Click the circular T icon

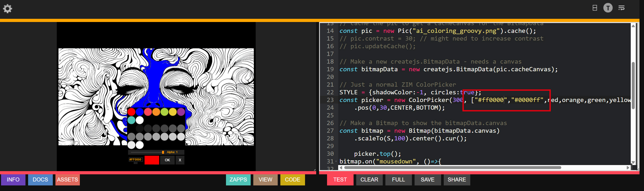(x=608, y=8)
